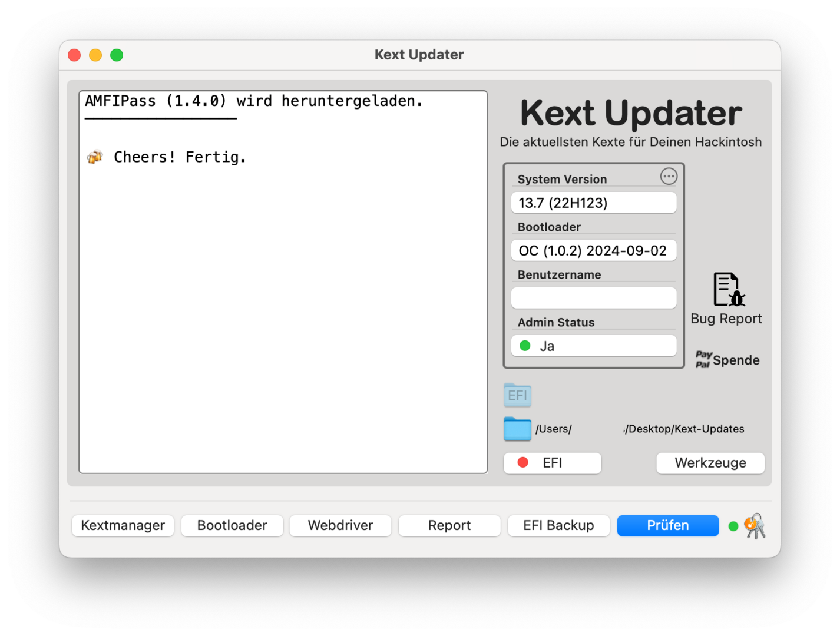Click the /Desktop/Kext-Updates path text
Image resolution: width=840 pixels, height=636 pixels.
click(x=684, y=429)
